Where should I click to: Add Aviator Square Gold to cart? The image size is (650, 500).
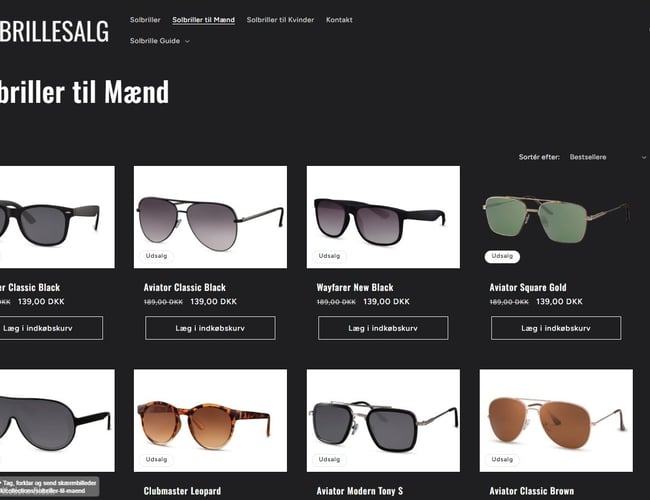click(556, 328)
